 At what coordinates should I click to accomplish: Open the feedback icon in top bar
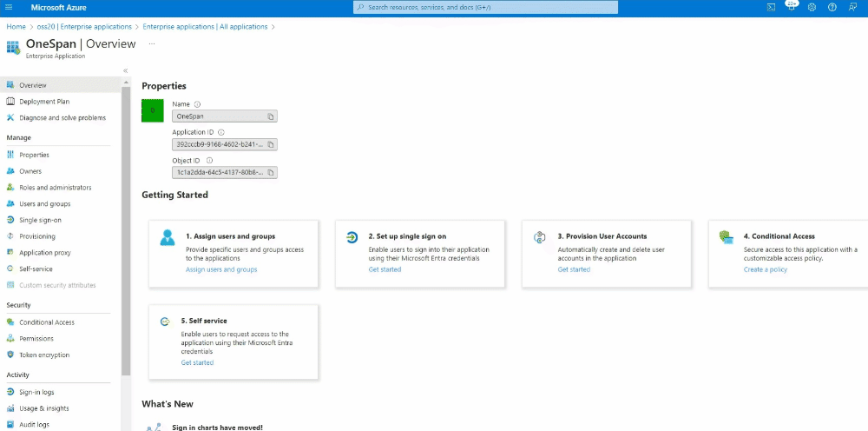pyautogui.click(x=852, y=8)
